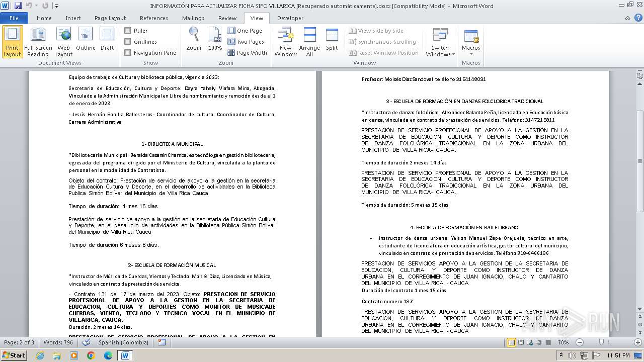Switch to the Insert tab
644x362 pixels.
73,18
